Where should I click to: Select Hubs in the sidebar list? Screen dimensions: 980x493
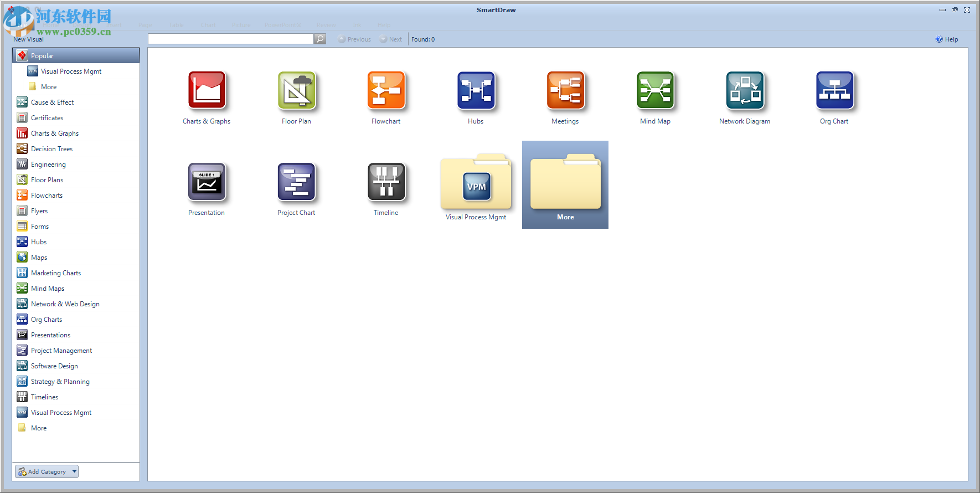point(39,242)
